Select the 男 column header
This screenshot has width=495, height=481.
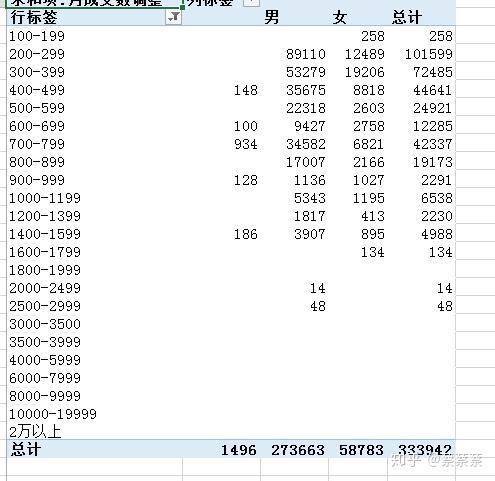coord(272,17)
